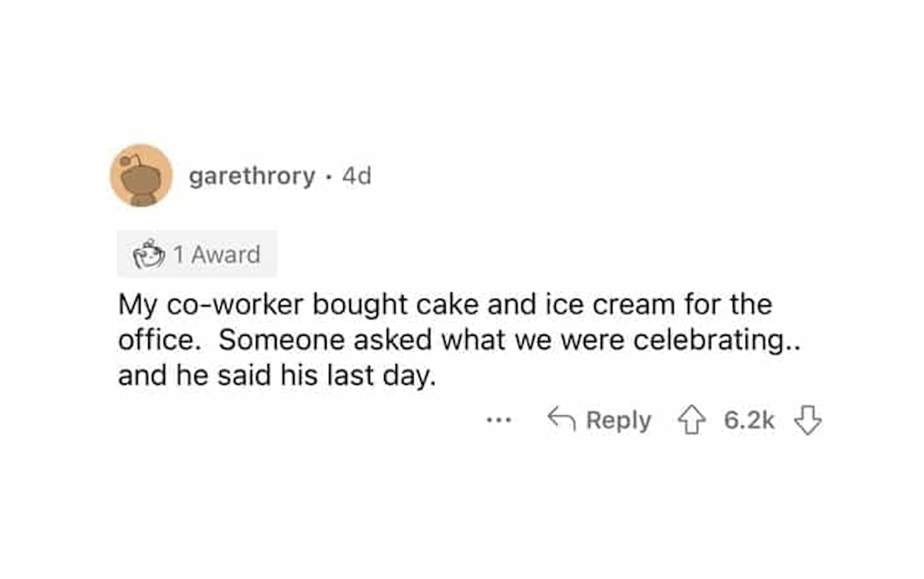924x579 pixels.
Task: Click the award badge icon
Action: click(149, 254)
